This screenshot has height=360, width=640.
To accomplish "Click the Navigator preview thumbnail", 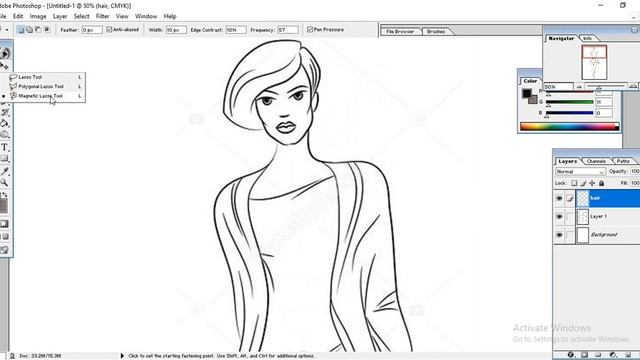I will coord(594,62).
